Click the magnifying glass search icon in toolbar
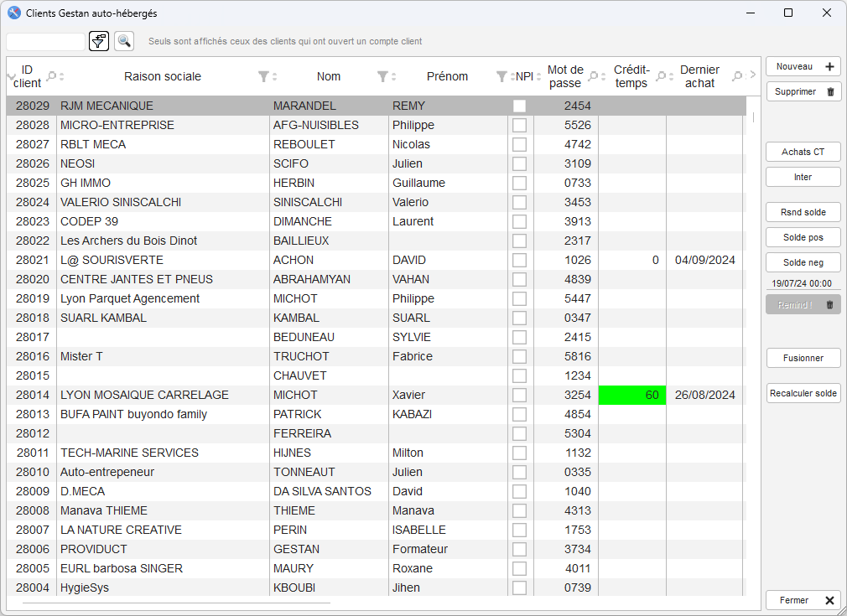This screenshot has width=847, height=616. point(124,41)
